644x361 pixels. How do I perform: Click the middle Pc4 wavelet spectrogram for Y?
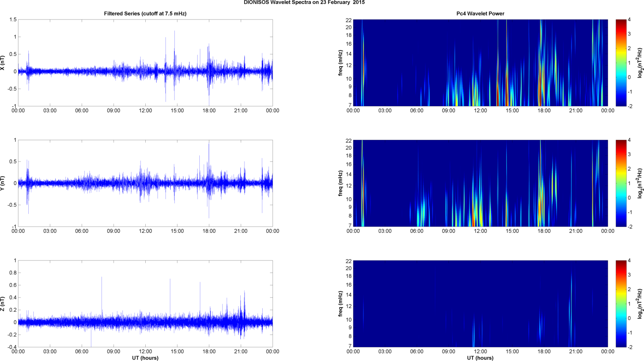[480, 183]
